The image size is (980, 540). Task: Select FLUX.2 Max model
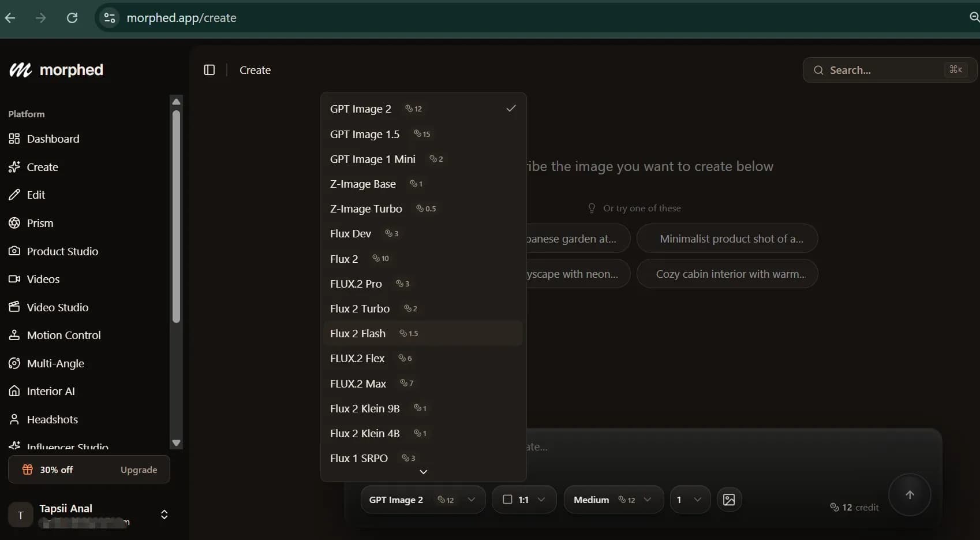coord(423,383)
